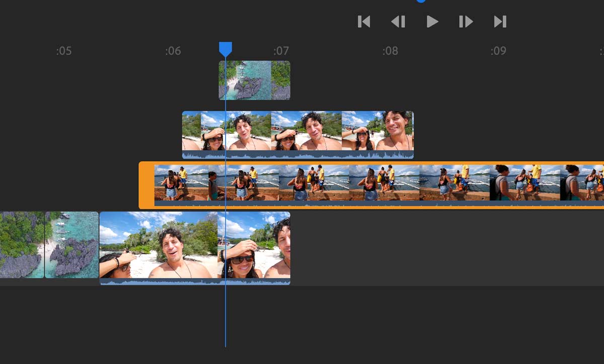Jump to the start of the video
Screen dimensions: 604x364
(364, 22)
